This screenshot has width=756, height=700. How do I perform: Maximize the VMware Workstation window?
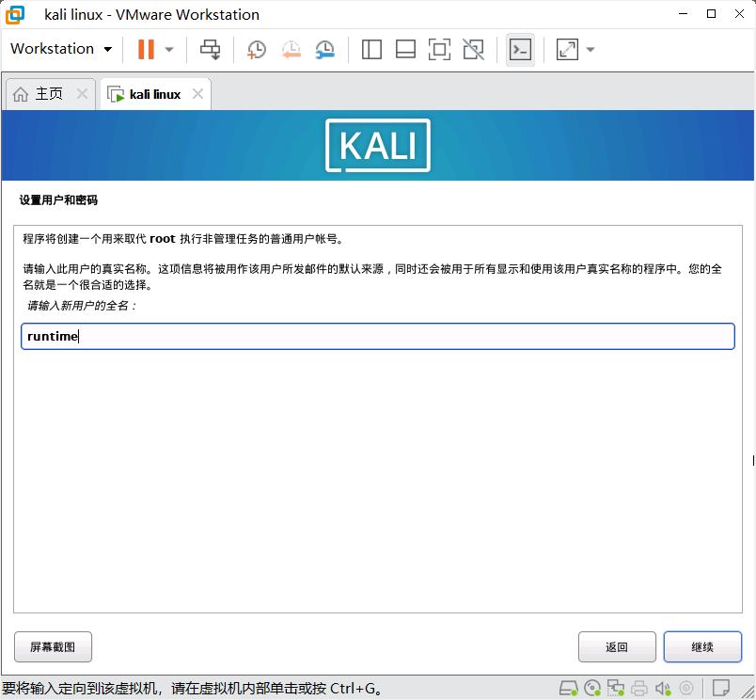[711, 14]
